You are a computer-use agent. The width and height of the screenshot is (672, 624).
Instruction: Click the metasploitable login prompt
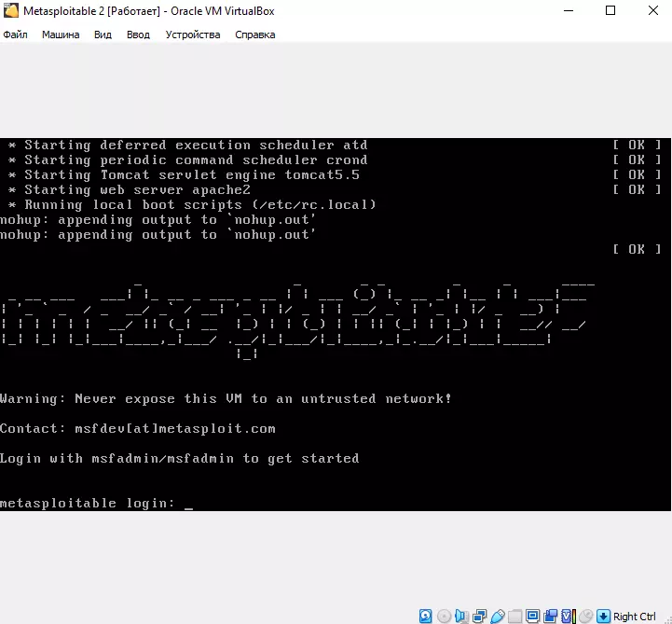click(x=96, y=503)
